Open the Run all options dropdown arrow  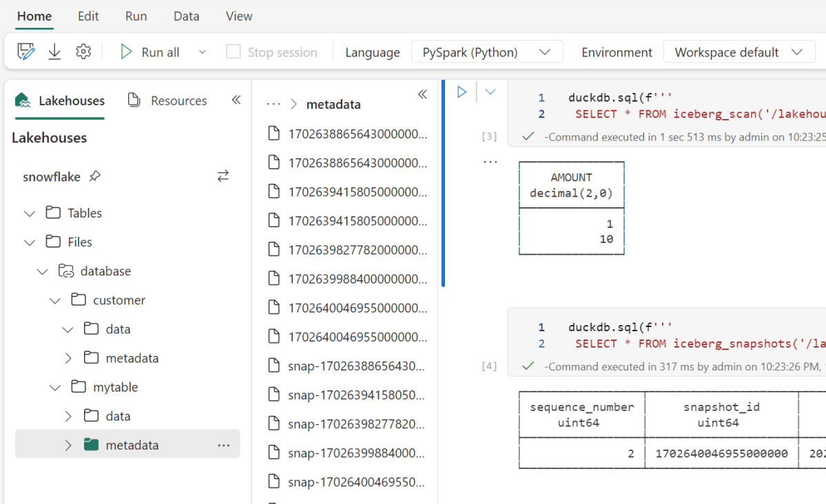[203, 52]
